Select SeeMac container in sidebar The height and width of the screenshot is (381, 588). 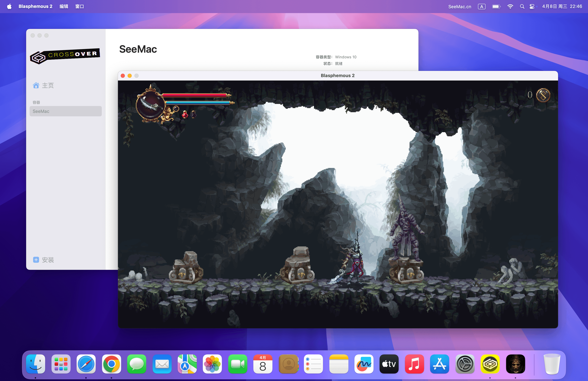point(66,111)
